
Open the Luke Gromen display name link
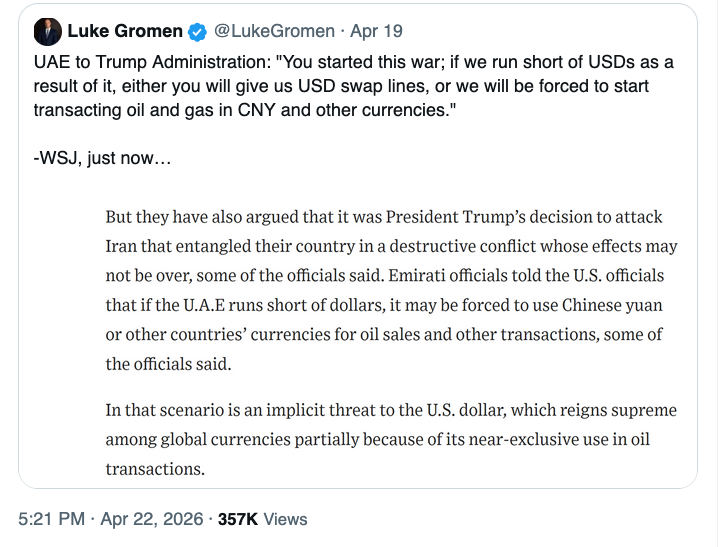click(123, 31)
